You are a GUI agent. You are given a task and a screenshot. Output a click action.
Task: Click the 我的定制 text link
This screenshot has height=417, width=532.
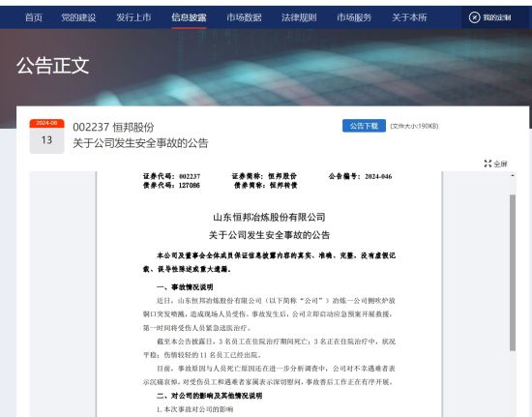tap(497, 17)
